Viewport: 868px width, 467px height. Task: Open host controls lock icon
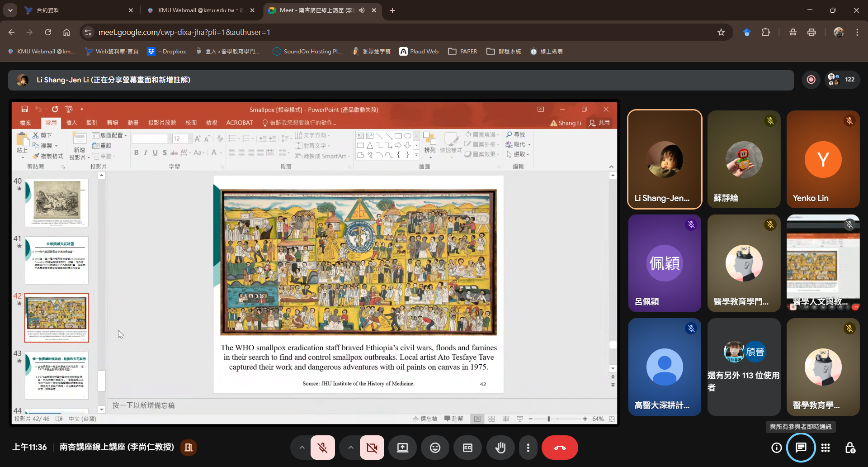pos(850,448)
